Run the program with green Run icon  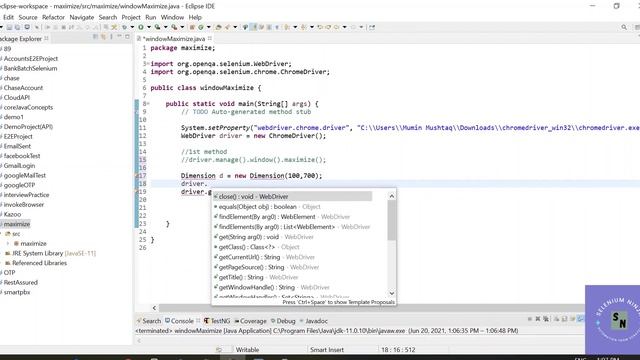[x=141, y=27]
